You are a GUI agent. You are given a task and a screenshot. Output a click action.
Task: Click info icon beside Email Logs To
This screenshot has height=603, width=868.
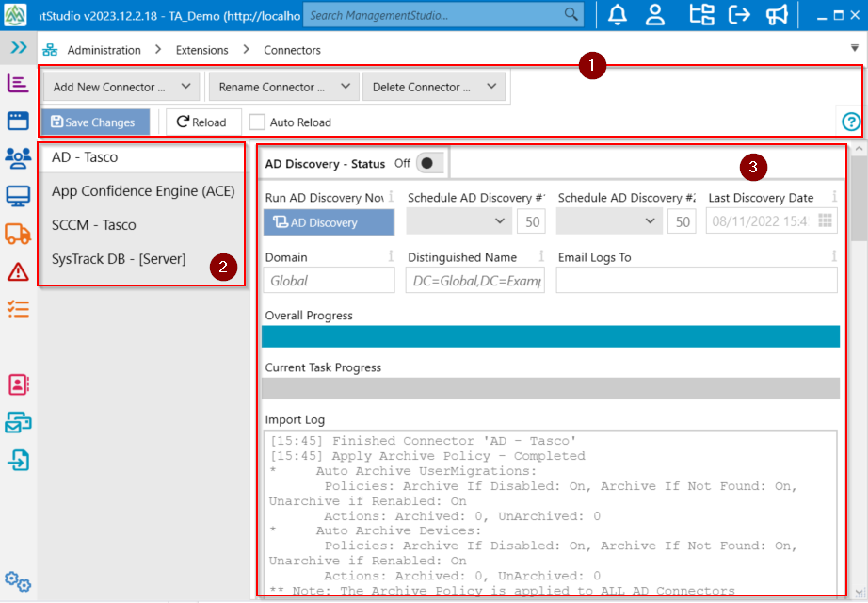pos(834,256)
